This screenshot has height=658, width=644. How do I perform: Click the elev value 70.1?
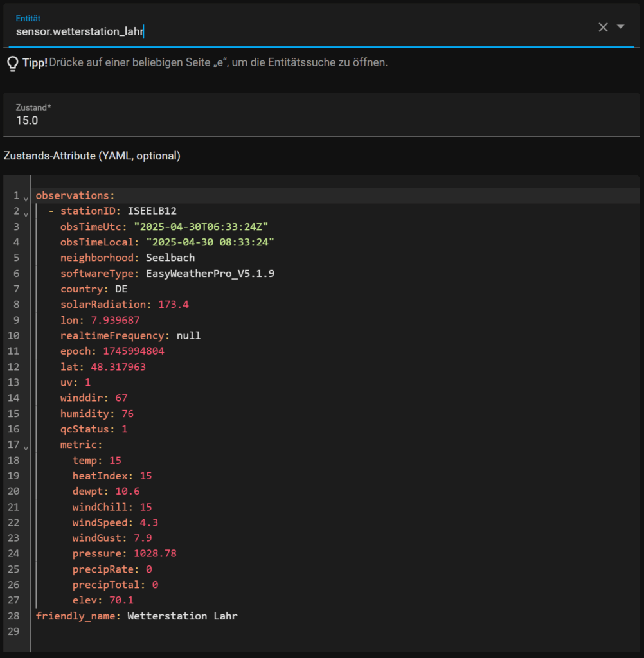pyautogui.click(x=121, y=601)
